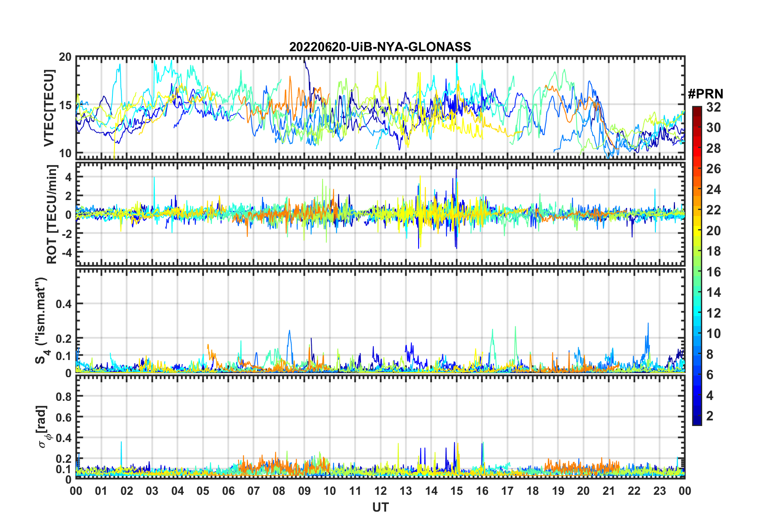This screenshot has height=532, width=761.
Task: Click colorbar tick label 32
Action: click(x=713, y=107)
